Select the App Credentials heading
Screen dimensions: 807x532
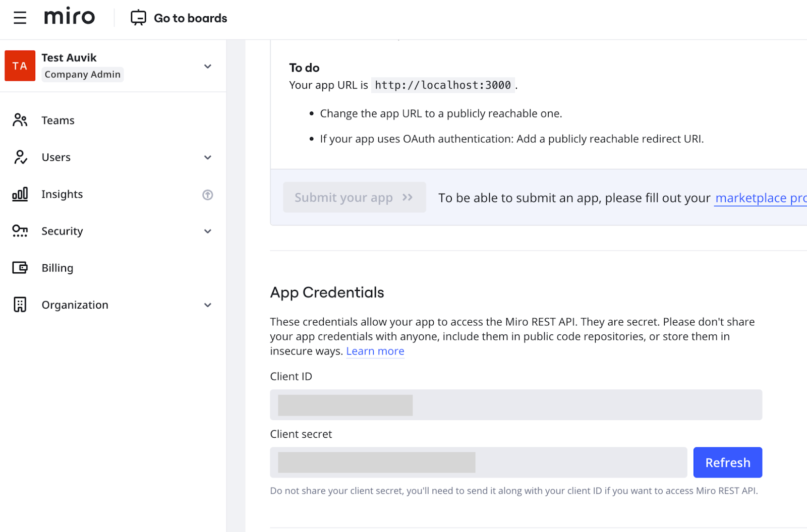click(327, 292)
